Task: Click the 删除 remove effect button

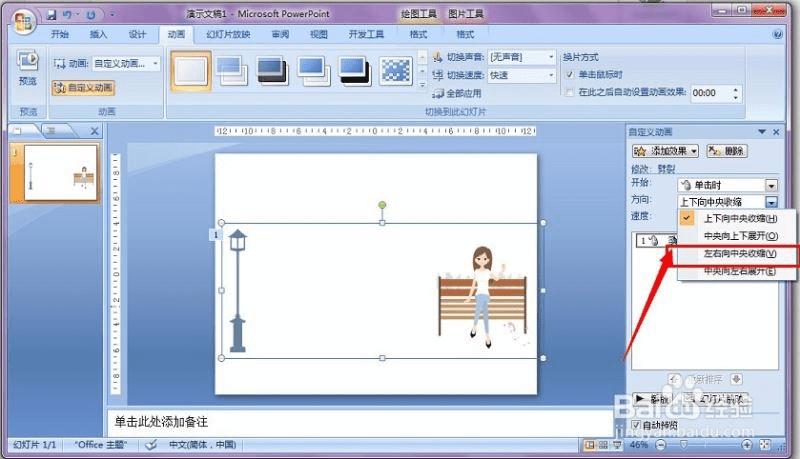Action: pyautogui.click(x=727, y=151)
